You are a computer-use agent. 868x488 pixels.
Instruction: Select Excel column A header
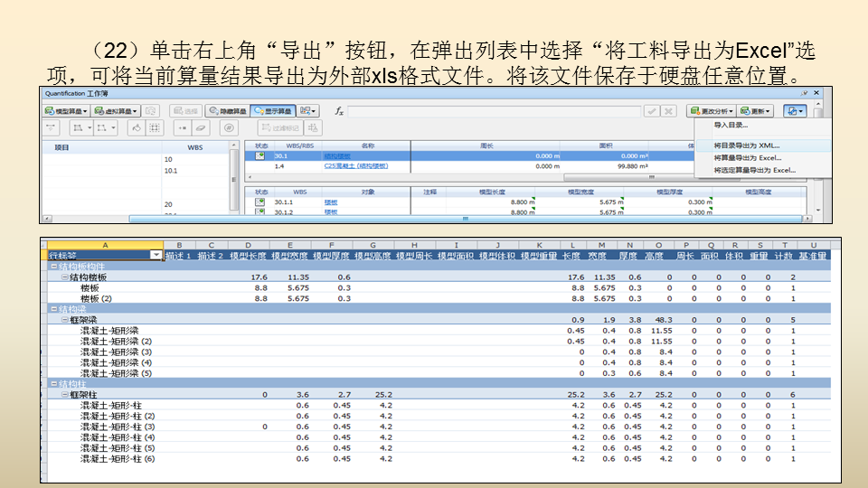tap(105, 245)
